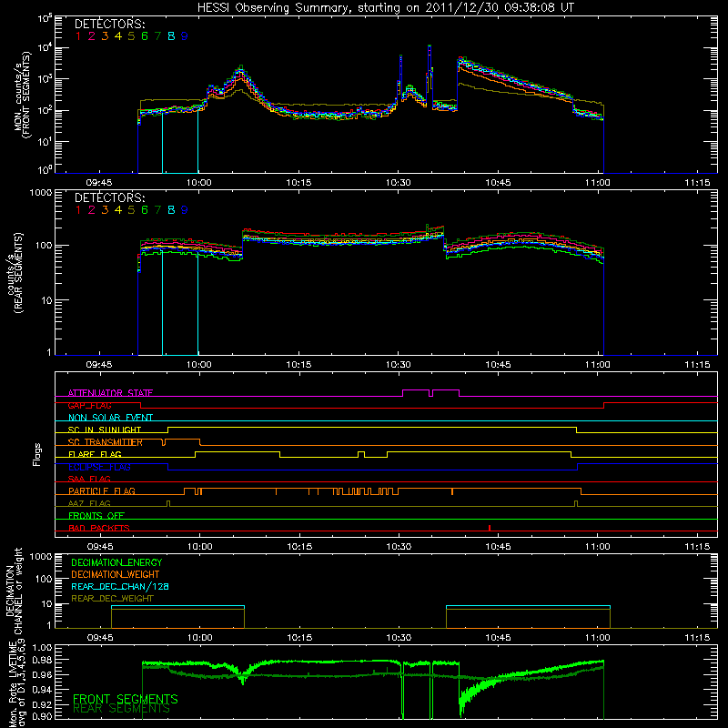Click the NON_SOLAR_EVENT flag label
The image size is (728, 728).
tap(110, 418)
